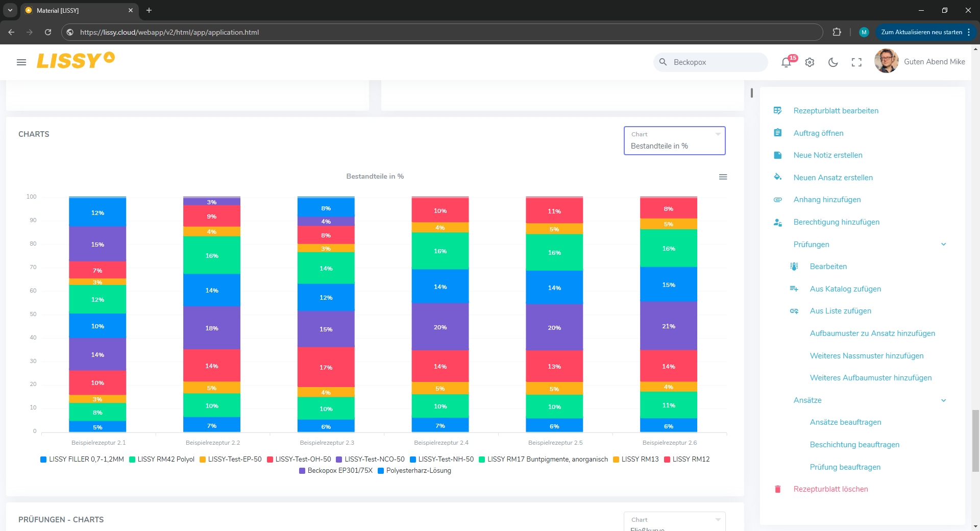Viewport: 980px width, 531px height.
Task: Open user avatar profile picture
Action: point(886,61)
